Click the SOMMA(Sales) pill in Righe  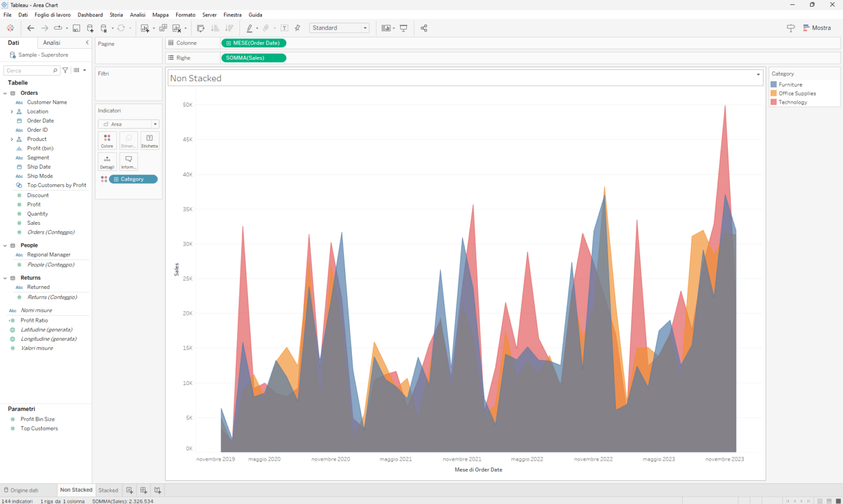254,58
